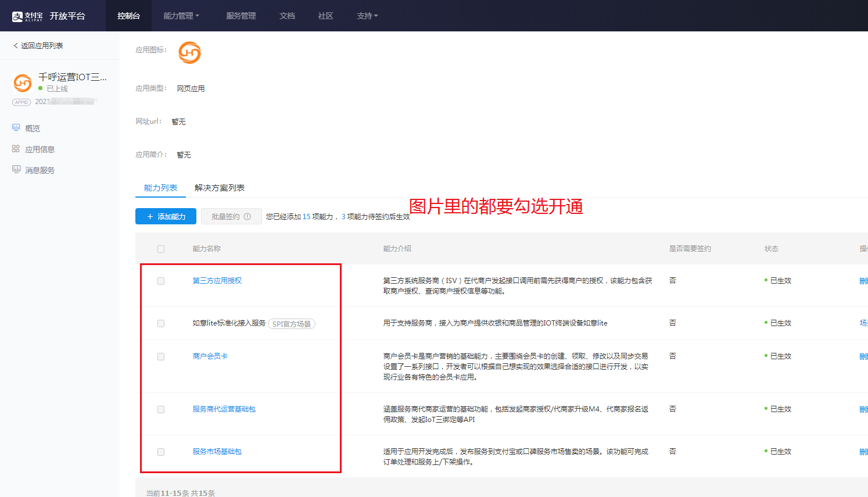Click the 状态 column header

click(x=772, y=249)
